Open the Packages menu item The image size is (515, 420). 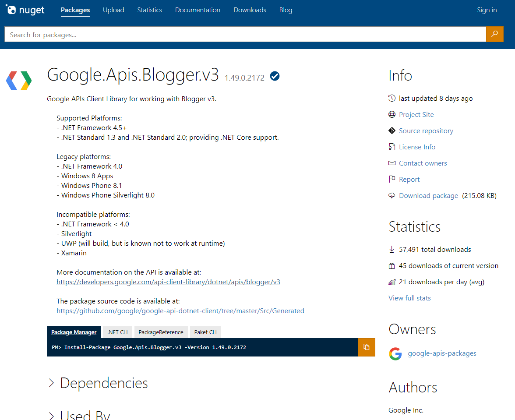pos(75,10)
